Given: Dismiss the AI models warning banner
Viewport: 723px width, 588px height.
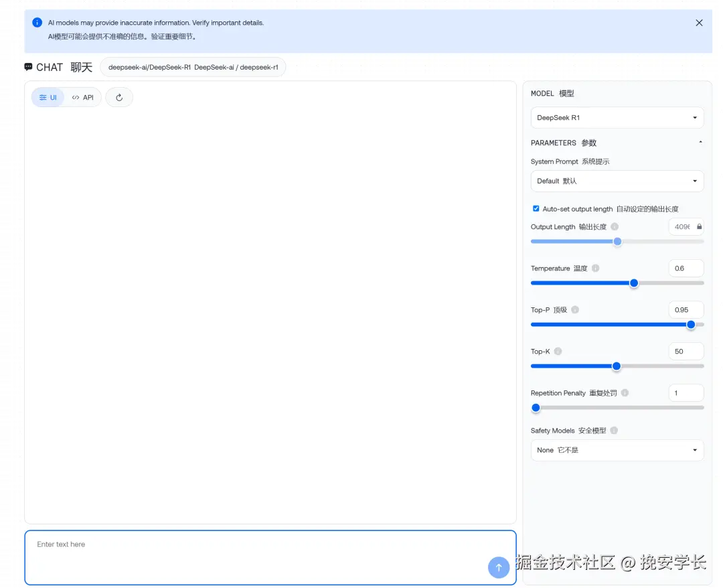Looking at the screenshot, I should click(x=699, y=23).
